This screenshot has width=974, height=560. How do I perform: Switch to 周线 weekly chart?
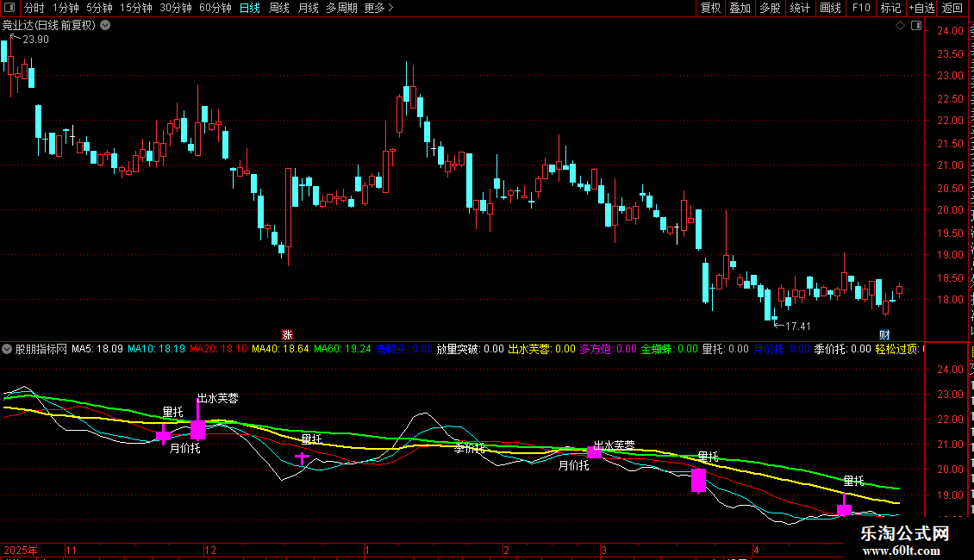tap(279, 8)
